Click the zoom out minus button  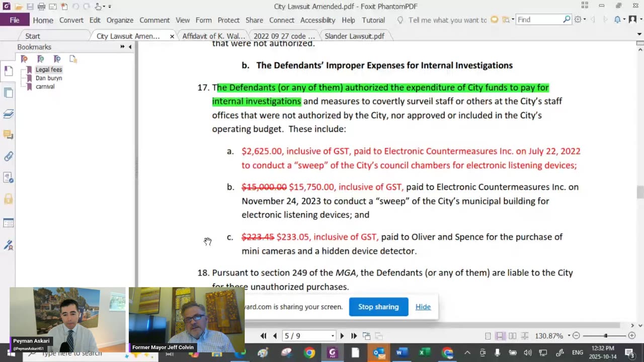point(577,336)
